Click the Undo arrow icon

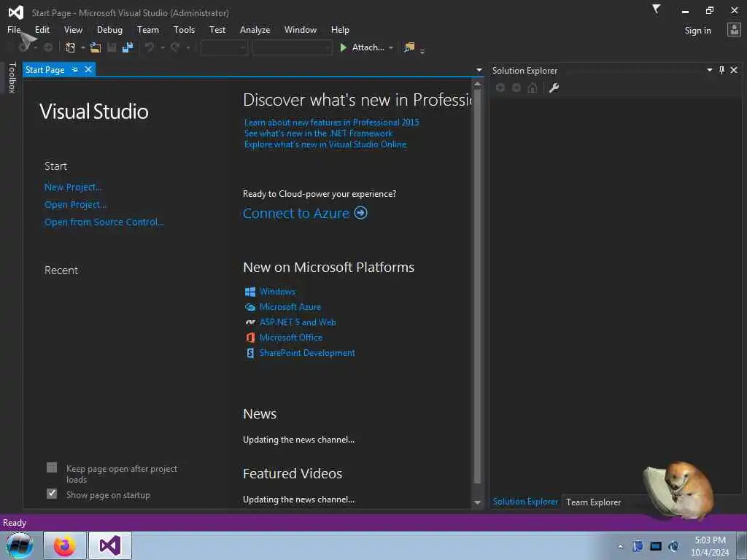(x=150, y=47)
